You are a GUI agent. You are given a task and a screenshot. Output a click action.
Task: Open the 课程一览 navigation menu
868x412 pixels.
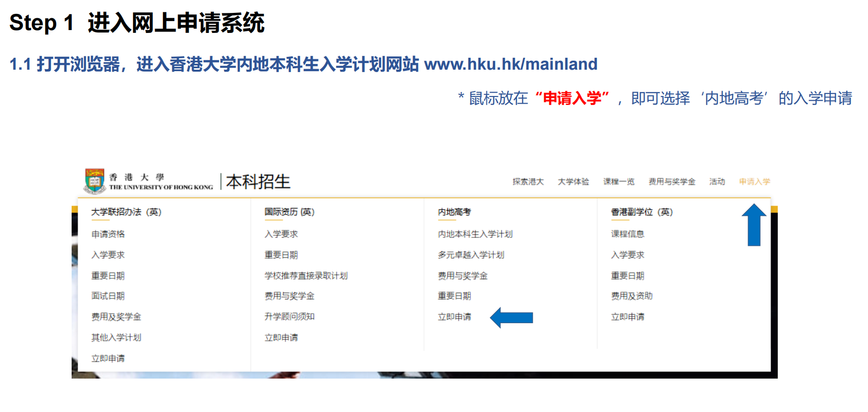tap(619, 182)
